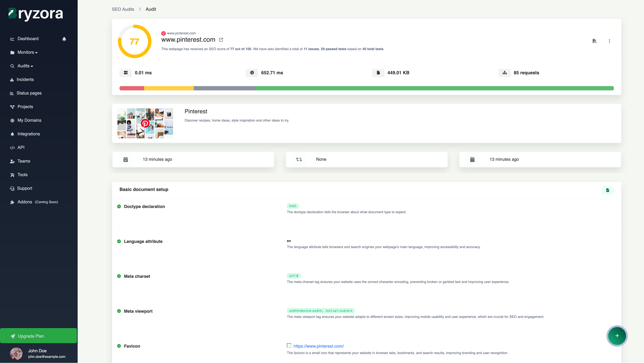Navigate to My Domains

tap(29, 120)
